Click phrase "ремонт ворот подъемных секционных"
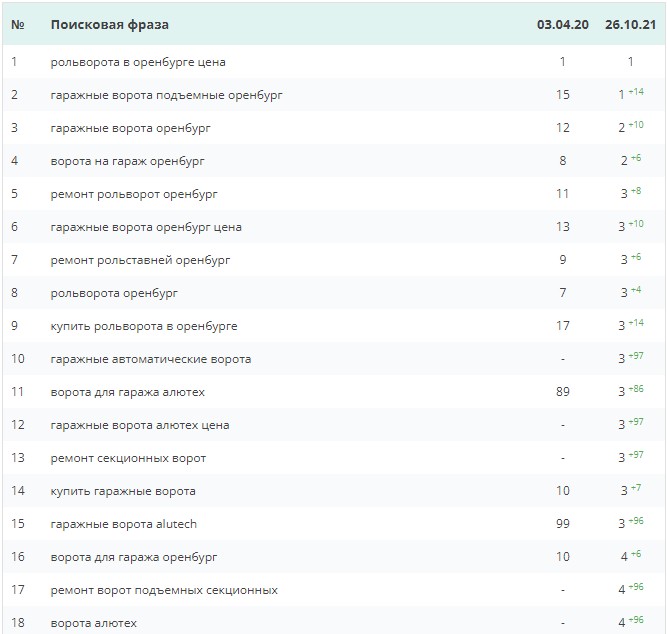 pyautogui.click(x=164, y=590)
